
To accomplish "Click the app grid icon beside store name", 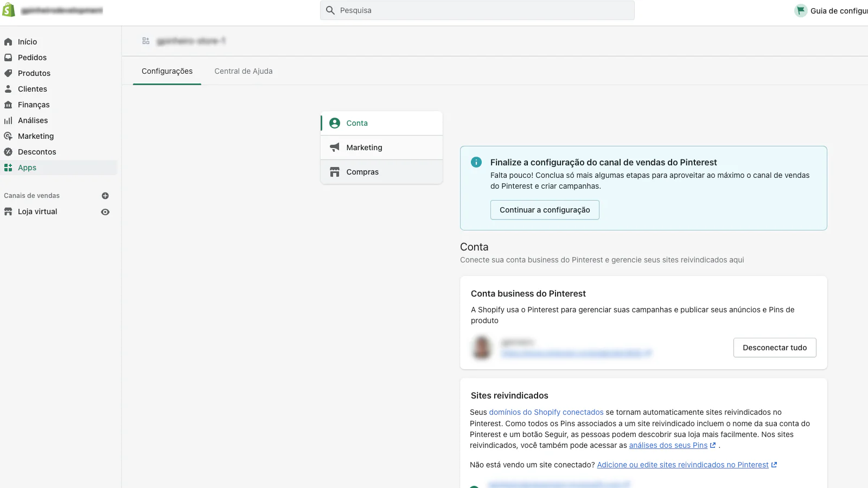I will [146, 41].
